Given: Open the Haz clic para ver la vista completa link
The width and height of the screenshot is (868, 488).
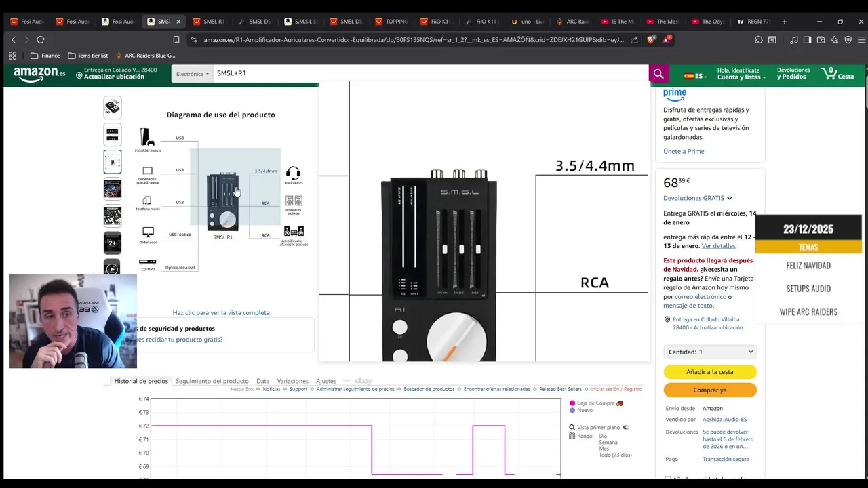Looking at the screenshot, I should (x=221, y=312).
